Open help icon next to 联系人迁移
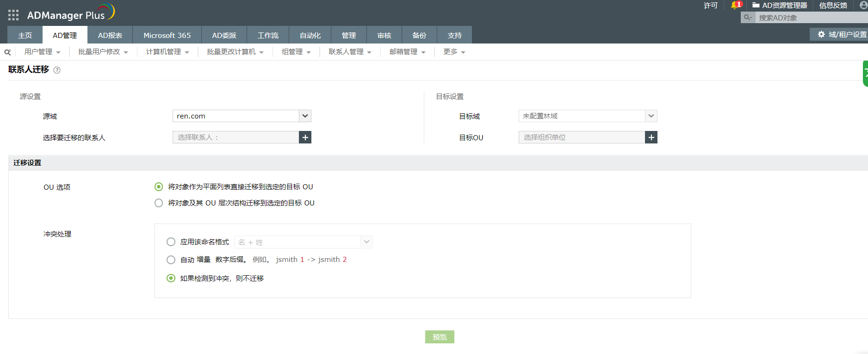 pyautogui.click(x=57, y=70)
